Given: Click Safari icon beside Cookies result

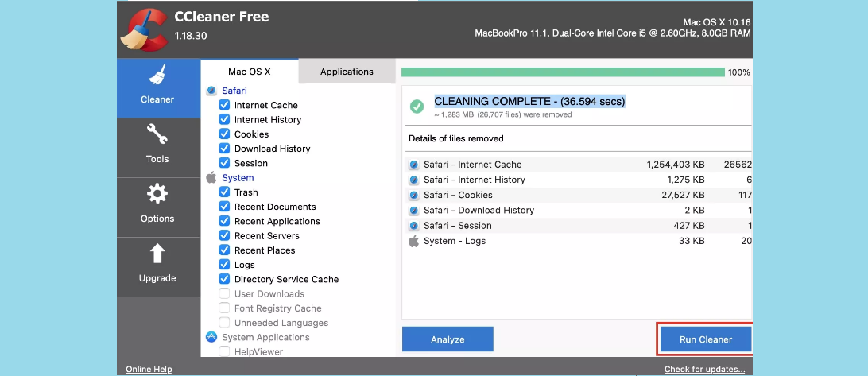Looking at the screenshot, I should point(413,195).
